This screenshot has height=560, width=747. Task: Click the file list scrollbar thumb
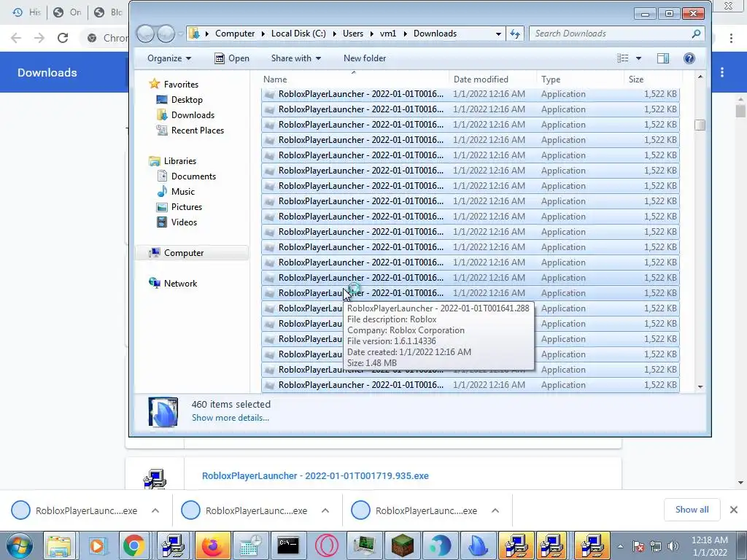click(700, 125)
